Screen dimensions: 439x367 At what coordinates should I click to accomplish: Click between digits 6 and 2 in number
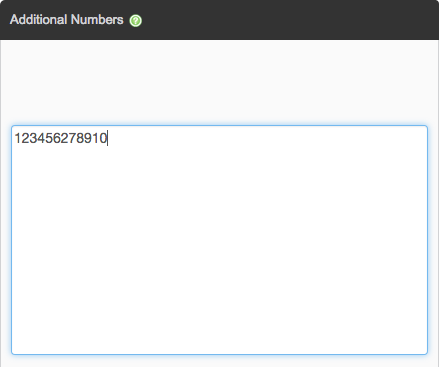(x=61, y=138)
